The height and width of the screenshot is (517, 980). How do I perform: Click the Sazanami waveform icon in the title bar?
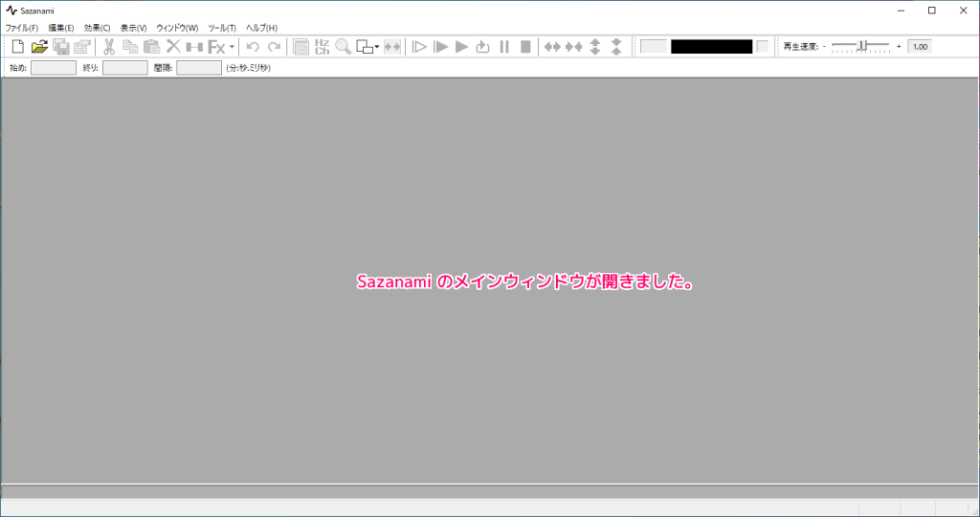point(11,11)
